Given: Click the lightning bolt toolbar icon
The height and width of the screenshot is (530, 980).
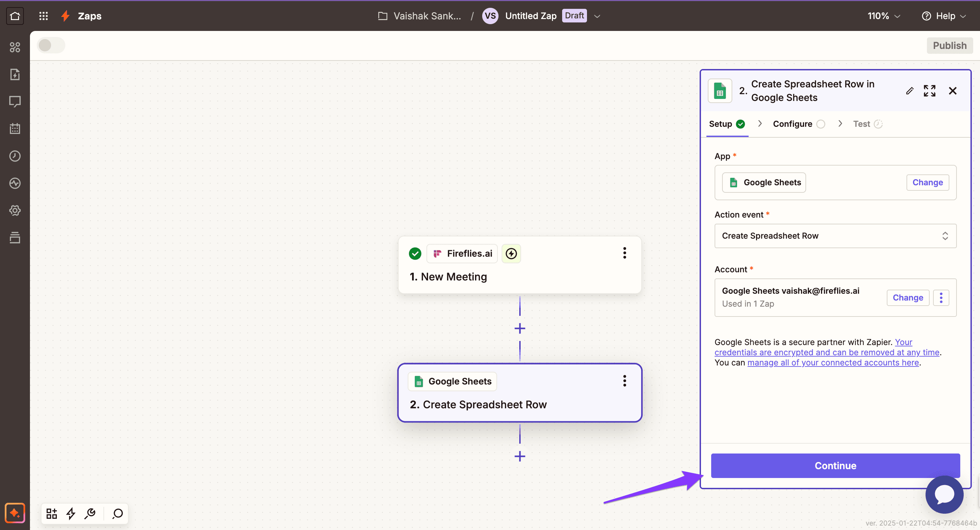Looking at the screenshot, I should (x=71, y=514).
